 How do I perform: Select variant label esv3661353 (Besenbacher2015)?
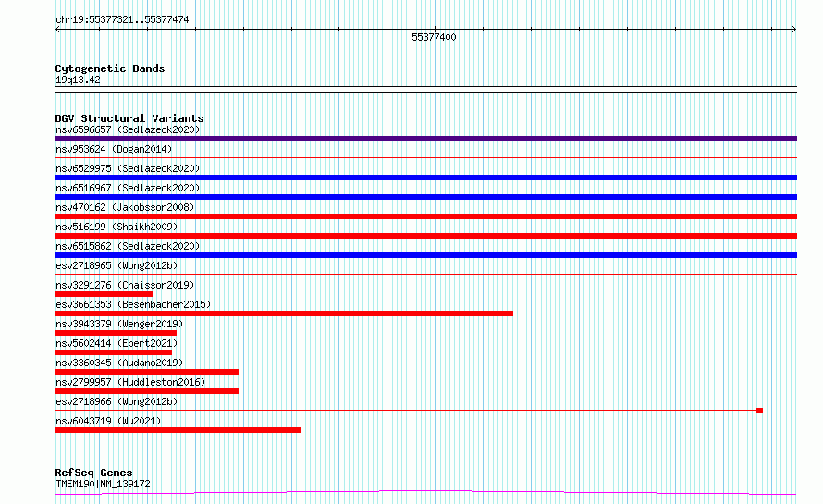(x=133, y=304)
